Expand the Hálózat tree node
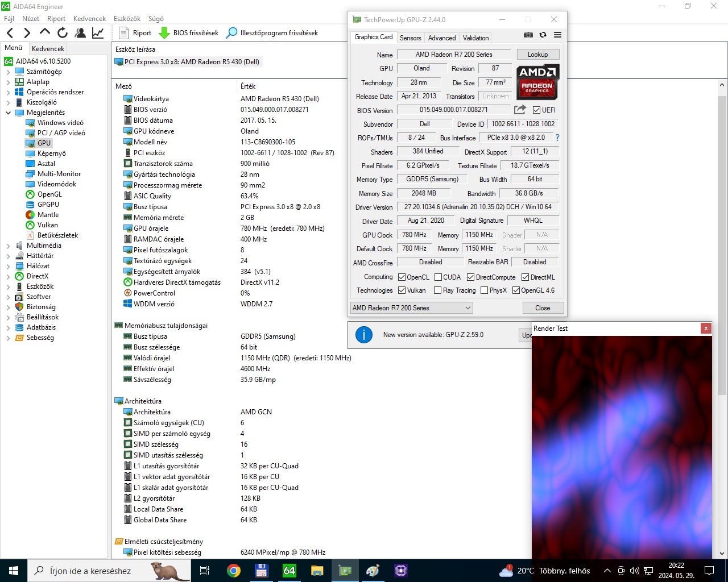Viewport: 728px width, 582px height. [x=8, y=266]
